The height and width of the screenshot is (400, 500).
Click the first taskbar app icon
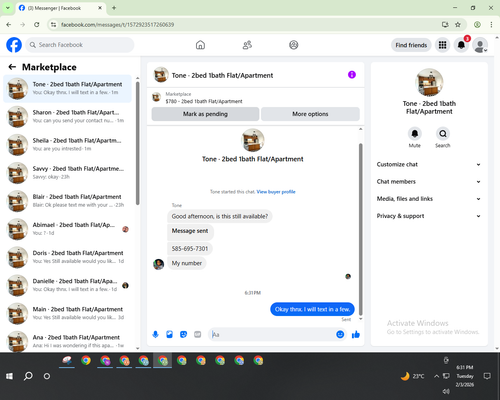pos(67,360)
